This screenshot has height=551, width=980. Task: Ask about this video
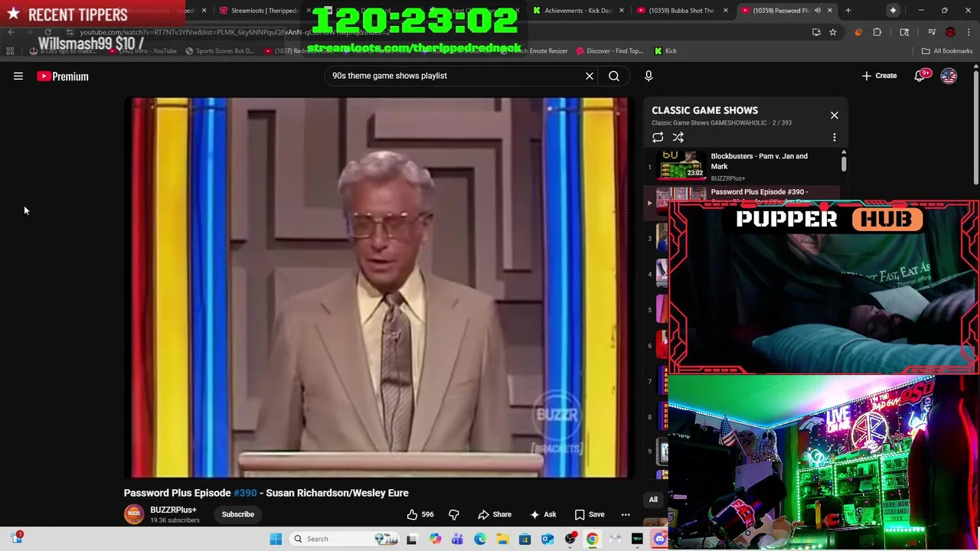pos(543,514)
